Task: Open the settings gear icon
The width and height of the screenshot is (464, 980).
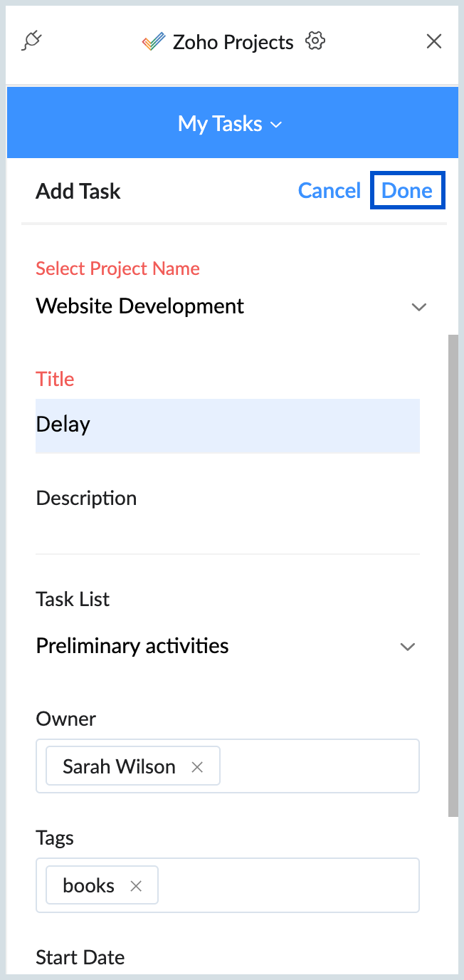Action: coord(315,41)
